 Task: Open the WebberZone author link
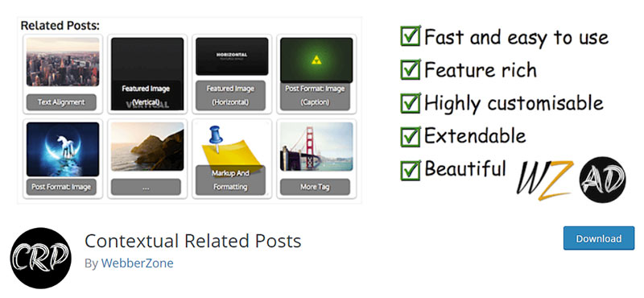[137, 263]
